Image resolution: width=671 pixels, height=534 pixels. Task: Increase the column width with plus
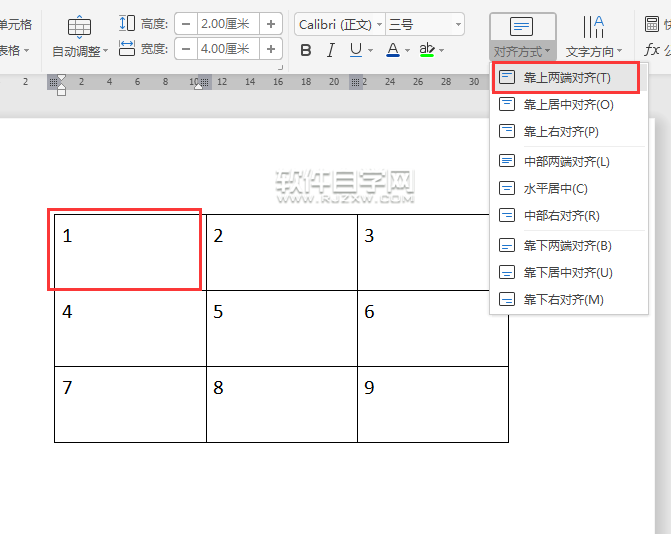tap(270, 49)
